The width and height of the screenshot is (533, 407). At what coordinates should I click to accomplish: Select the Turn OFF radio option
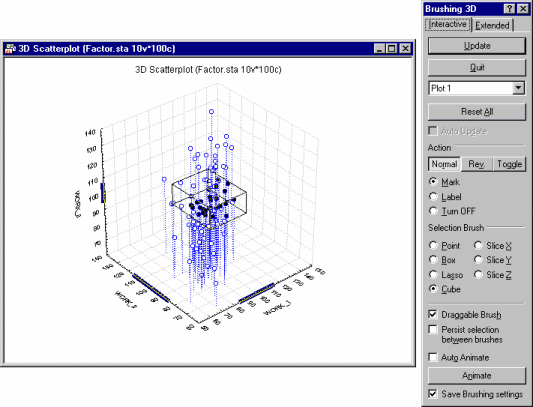pyautogui.click(x=452, y=211)
